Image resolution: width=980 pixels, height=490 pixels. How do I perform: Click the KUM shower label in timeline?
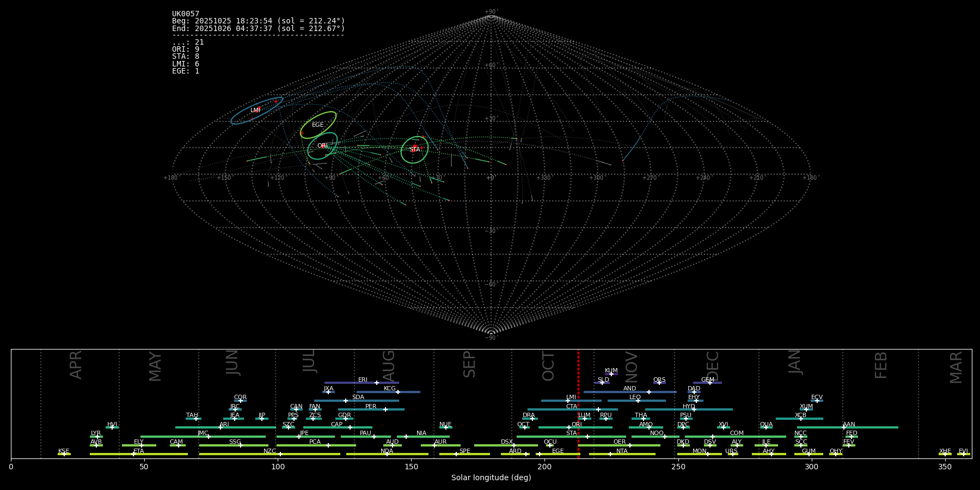click(611, 371)
